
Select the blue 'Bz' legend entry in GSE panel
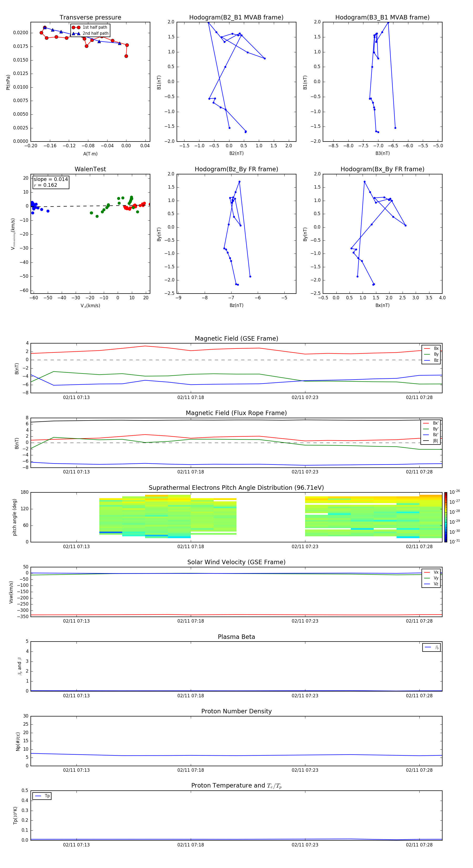(431, 360)
